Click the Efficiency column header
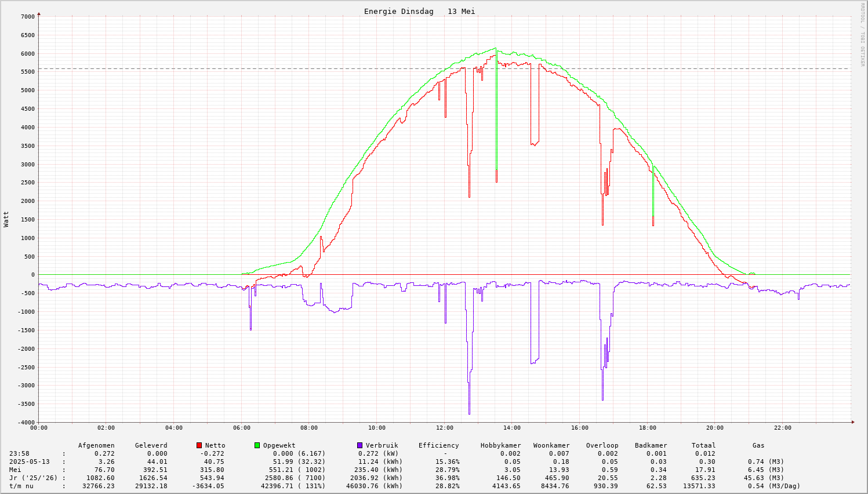Screen dimensions: 868x494 (438, 445)
